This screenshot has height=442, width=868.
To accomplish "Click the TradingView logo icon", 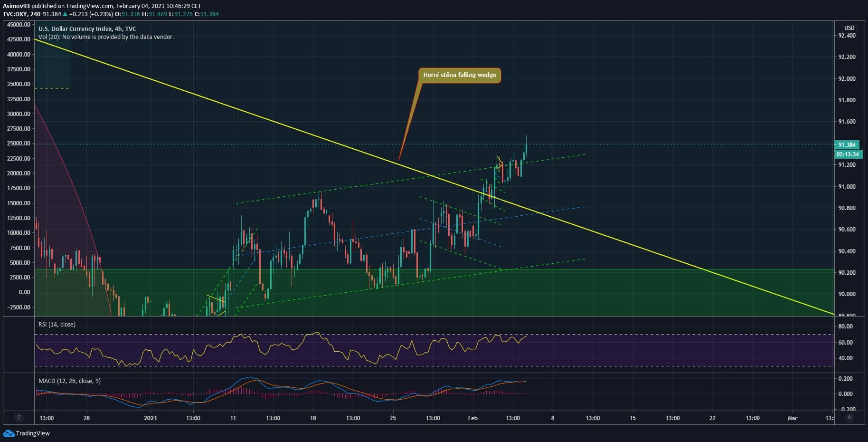I will [x=9, y=433].
